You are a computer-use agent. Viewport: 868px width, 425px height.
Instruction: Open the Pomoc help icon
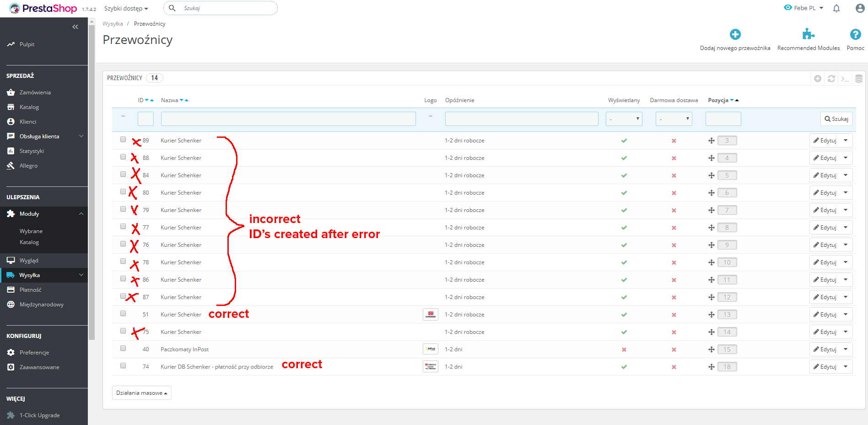(855, 34)
